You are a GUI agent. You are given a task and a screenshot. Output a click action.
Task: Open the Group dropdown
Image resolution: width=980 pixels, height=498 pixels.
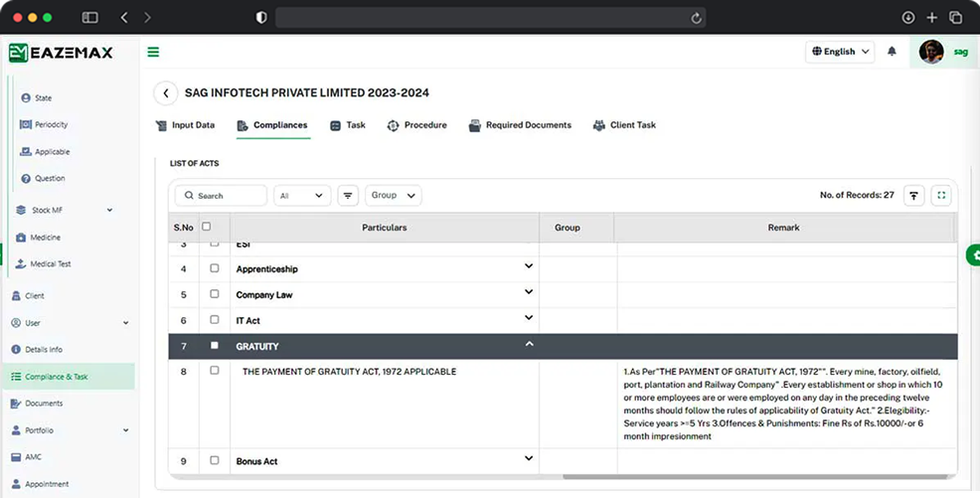pos(394,196)
